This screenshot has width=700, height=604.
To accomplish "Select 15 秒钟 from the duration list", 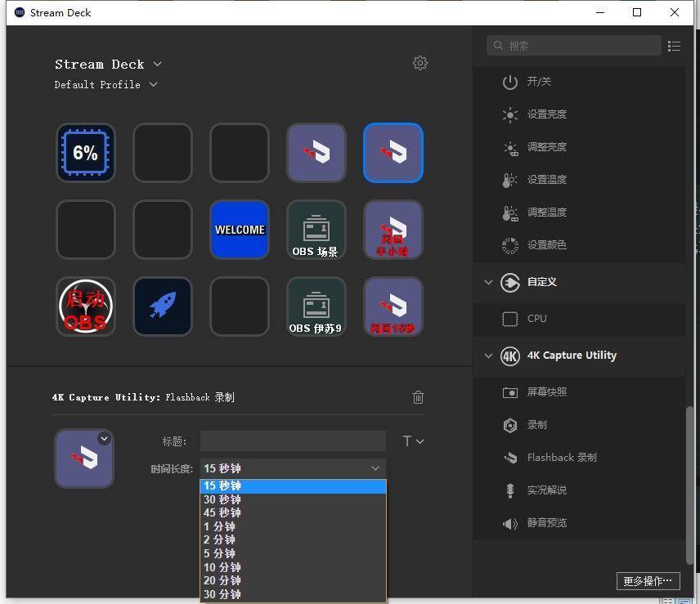I will [293, 485].
